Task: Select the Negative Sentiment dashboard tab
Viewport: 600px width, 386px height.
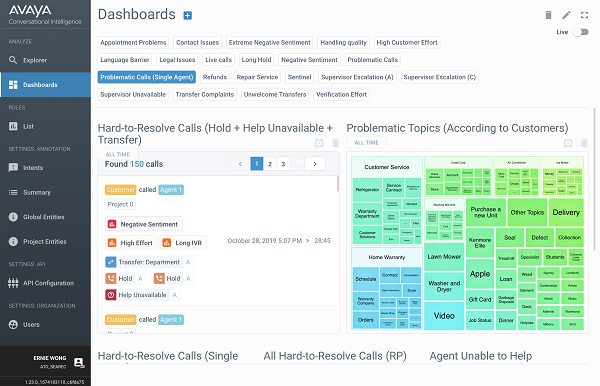Action: click(x=309, y=60)
